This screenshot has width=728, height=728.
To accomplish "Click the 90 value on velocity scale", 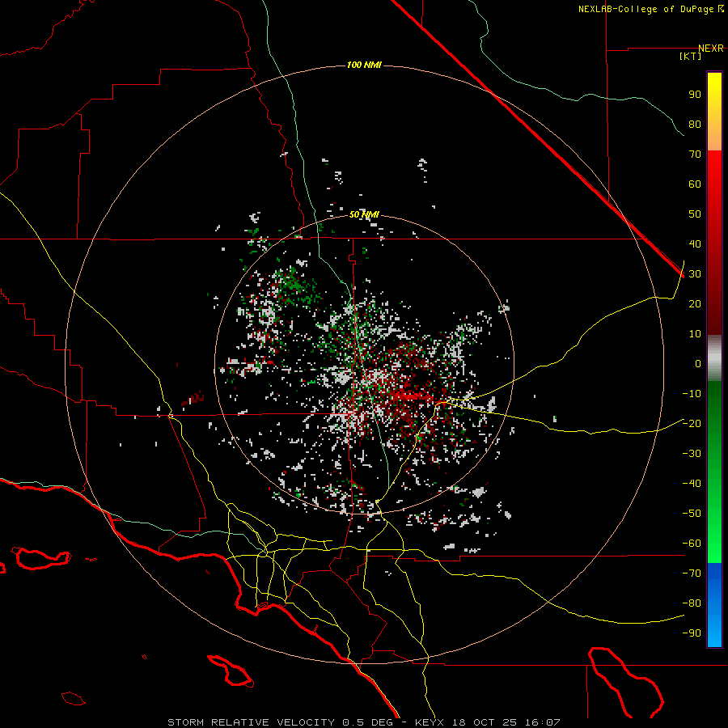I will [x=695, y=95].
